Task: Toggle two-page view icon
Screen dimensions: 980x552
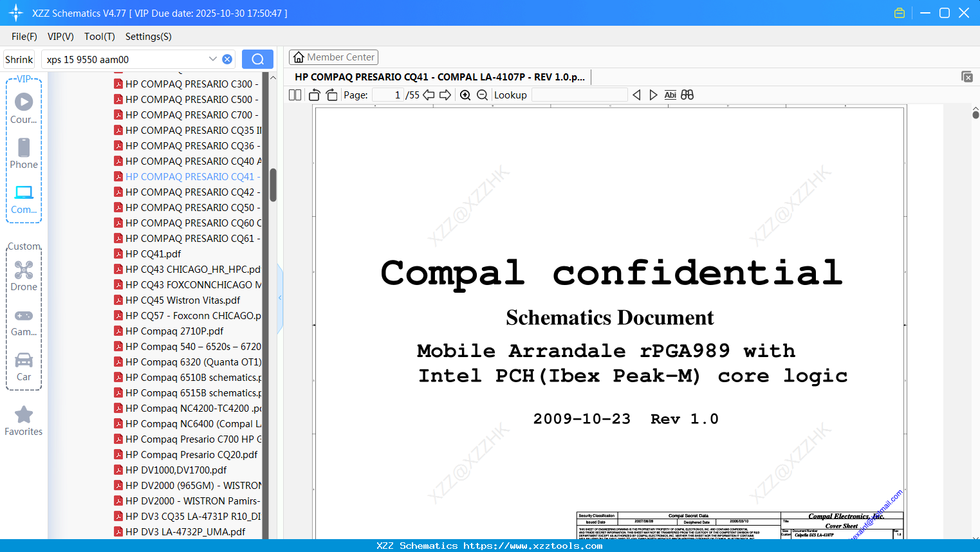Action: pos(295,95)
